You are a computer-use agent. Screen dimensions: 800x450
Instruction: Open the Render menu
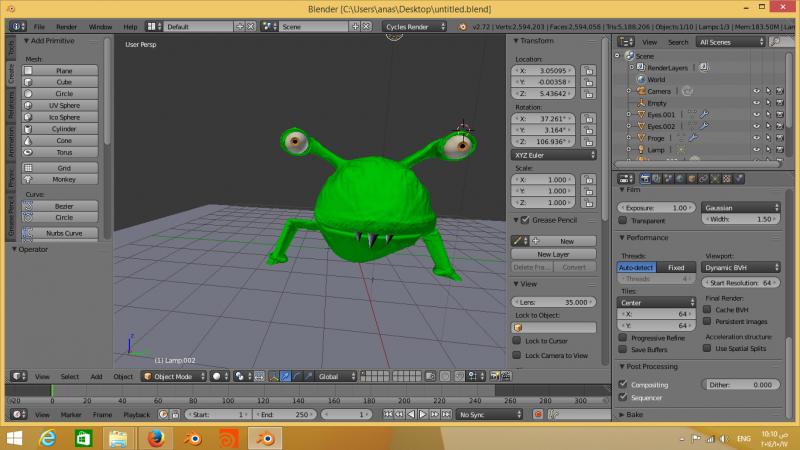click(x=67, y=26)
